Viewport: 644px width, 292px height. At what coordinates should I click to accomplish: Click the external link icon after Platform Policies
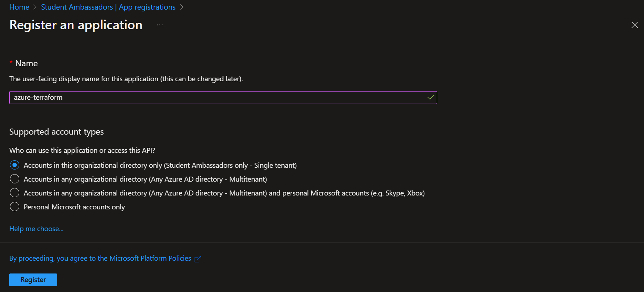[x=198, y=259]
